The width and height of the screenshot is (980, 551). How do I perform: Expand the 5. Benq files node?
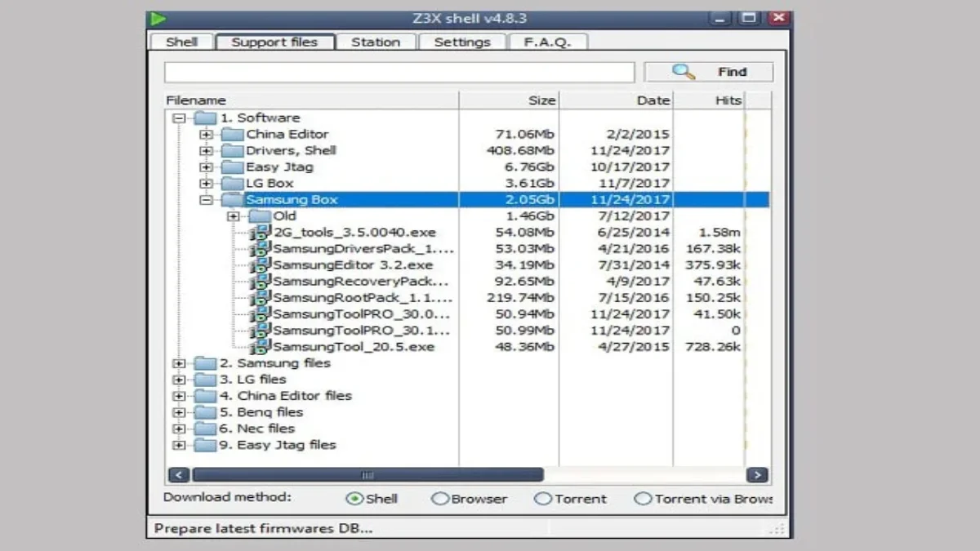tap(179, 412)
